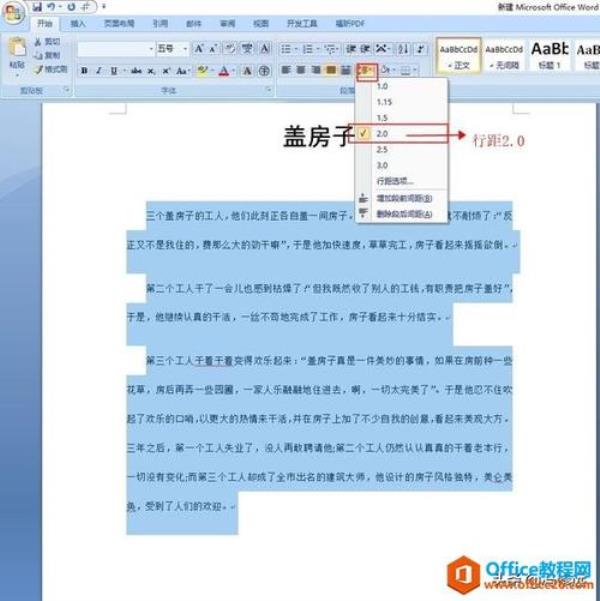Apply red font color button
This screenshot has height=601, width=600.
pyautogui.click(x=224, y=71)
